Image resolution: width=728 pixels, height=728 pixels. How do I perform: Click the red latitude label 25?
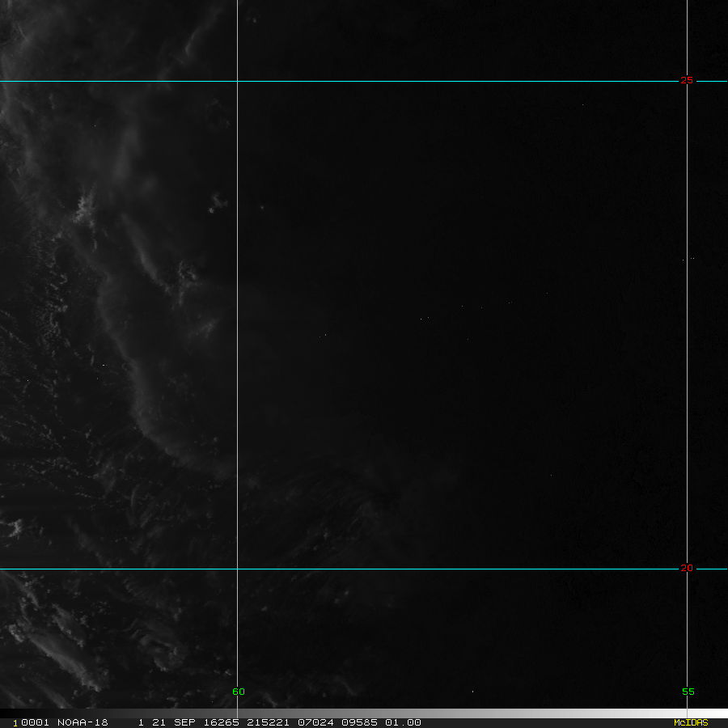[686, 81]
